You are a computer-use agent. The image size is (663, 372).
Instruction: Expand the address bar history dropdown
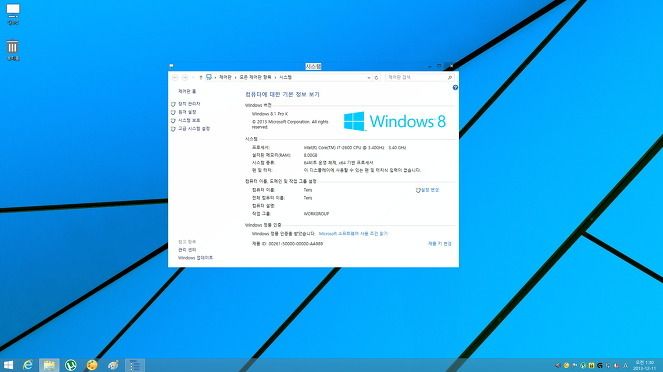click(369, 78)
